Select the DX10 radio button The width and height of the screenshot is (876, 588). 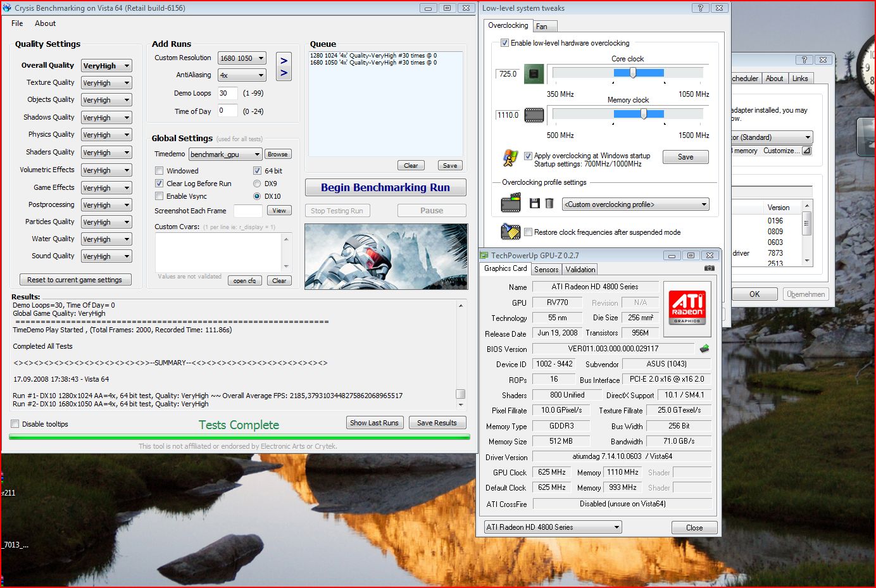[257, 196]
